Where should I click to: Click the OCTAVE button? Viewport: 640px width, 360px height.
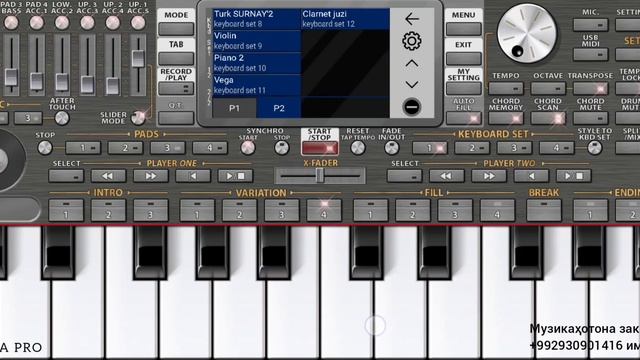tap(548, 88)
